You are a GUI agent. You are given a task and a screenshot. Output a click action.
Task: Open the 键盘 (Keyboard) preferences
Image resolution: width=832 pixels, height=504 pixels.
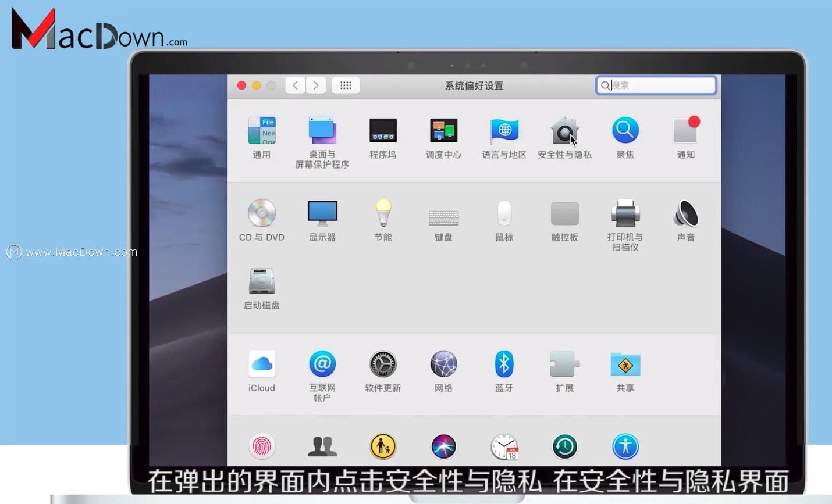click(x=443, y=217)
